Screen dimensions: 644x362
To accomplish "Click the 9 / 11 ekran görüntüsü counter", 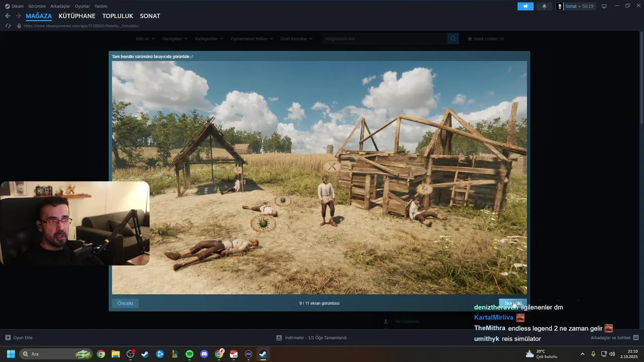I will point(319,303).
